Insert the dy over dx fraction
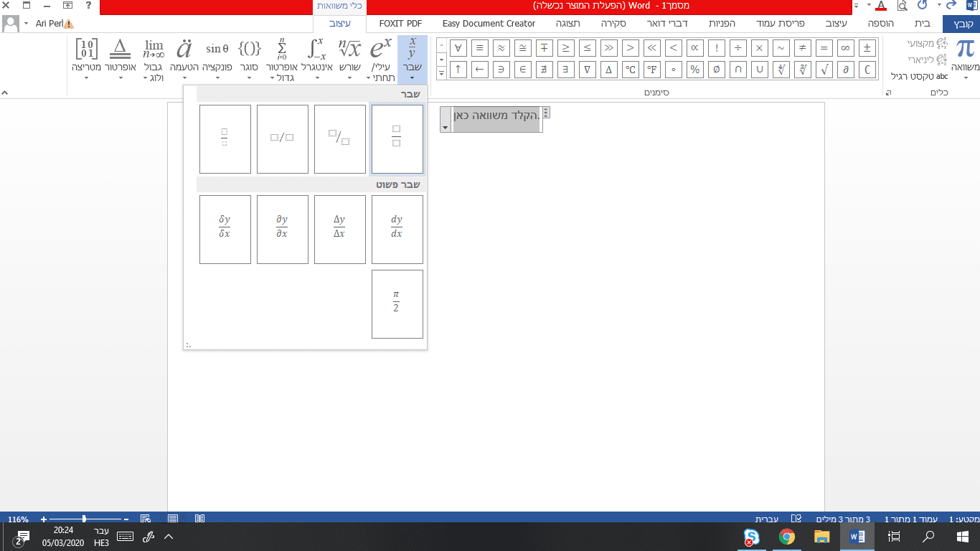Screen dimensions: 980x551 pyautogui.click(x=397, y=230)
